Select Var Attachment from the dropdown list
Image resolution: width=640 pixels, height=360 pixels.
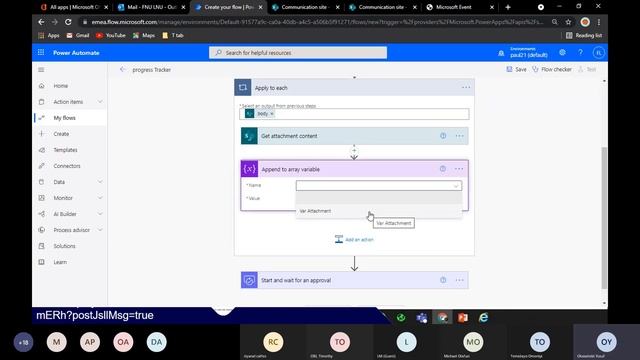(379, 211)
